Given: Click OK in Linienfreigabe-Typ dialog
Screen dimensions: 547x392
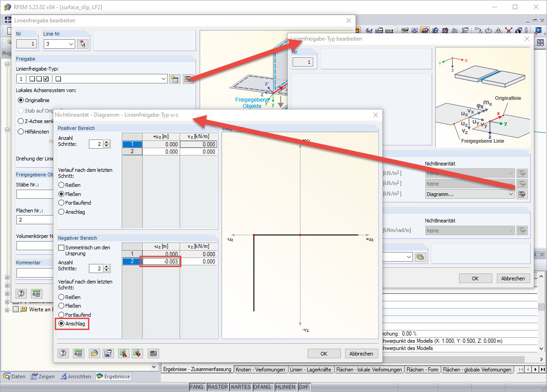Looking at the screenshot, I should (x=475, y=278).
